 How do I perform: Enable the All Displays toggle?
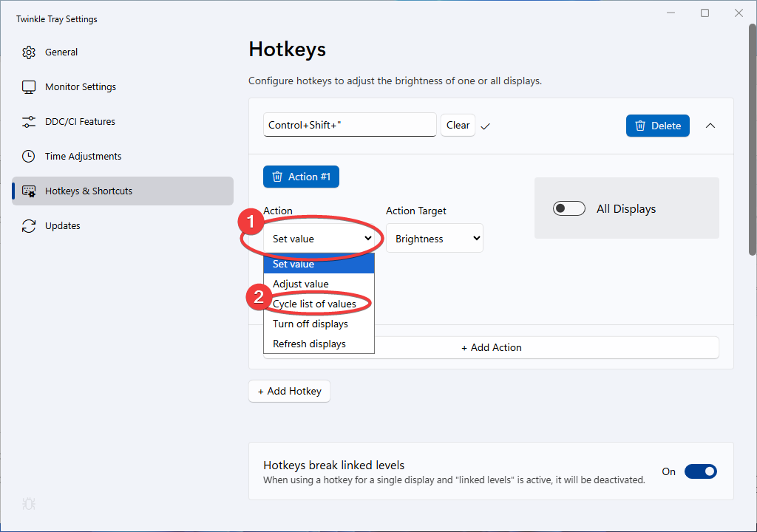tap(568, 209)
